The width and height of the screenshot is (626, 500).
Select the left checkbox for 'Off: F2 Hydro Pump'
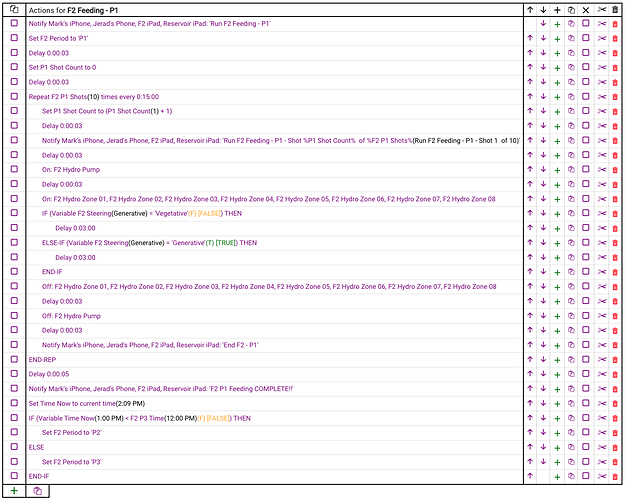coord(14,315)
